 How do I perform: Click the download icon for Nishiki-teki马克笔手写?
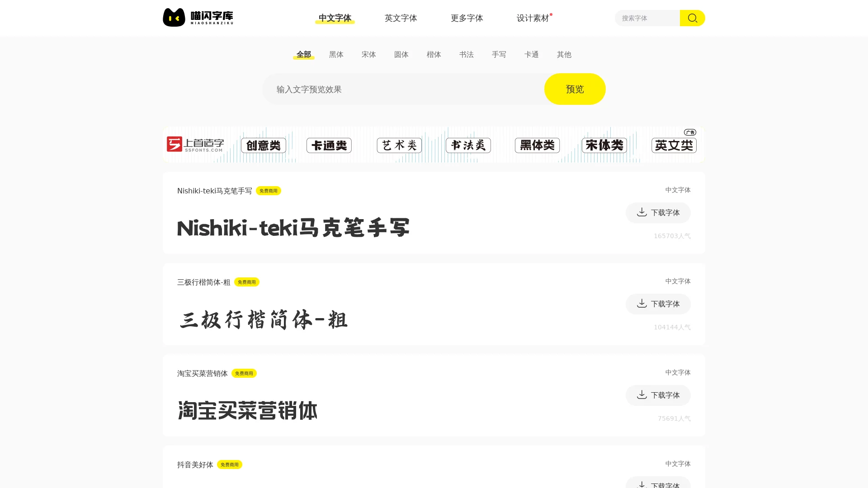coord(642,212)
